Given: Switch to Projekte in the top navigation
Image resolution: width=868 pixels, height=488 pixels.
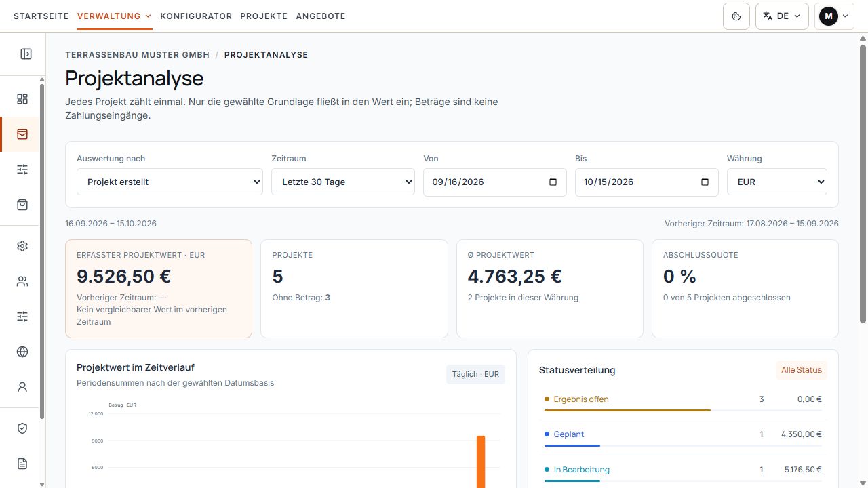Looking at the screenshot, I should 264,16.
